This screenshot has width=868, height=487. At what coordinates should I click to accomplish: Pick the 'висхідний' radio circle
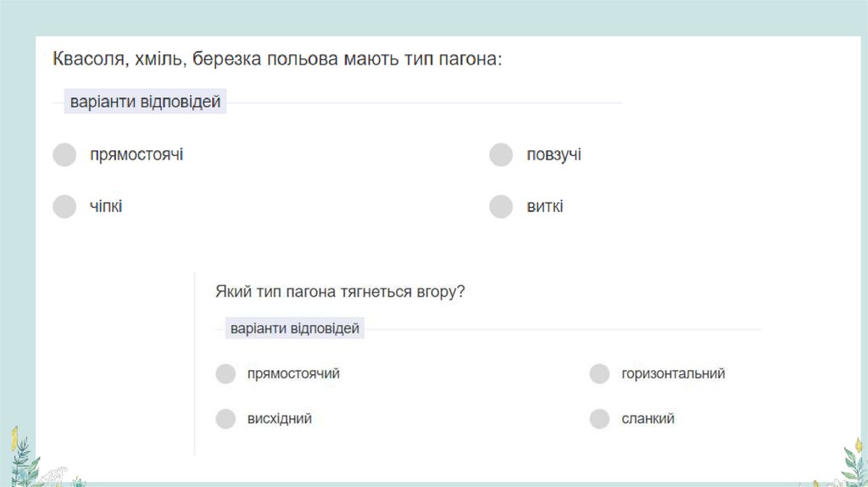[225, 419]
